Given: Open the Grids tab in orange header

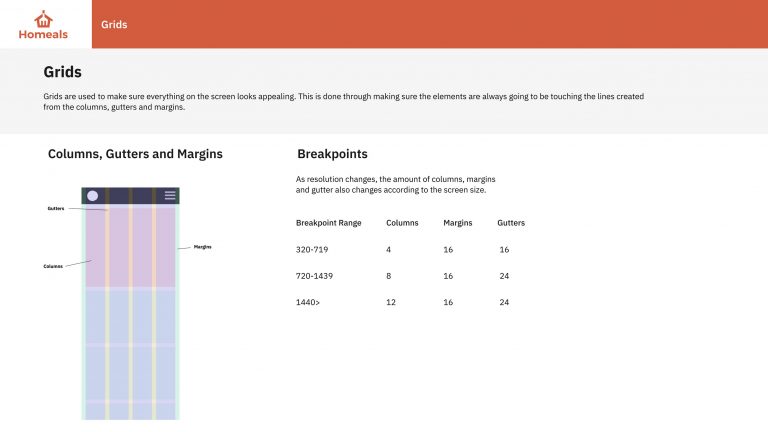Looking at the screenshot, I should tap(114, 24).
